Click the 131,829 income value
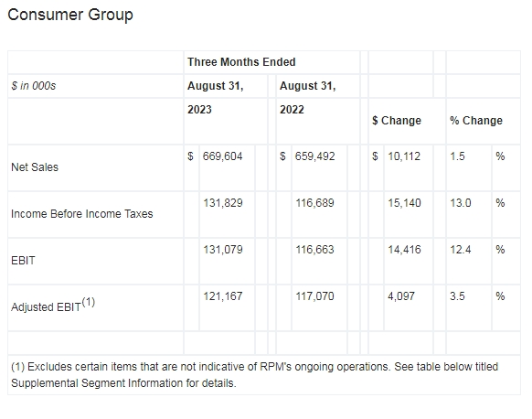The image size is (532, 419). pos(223,203)
